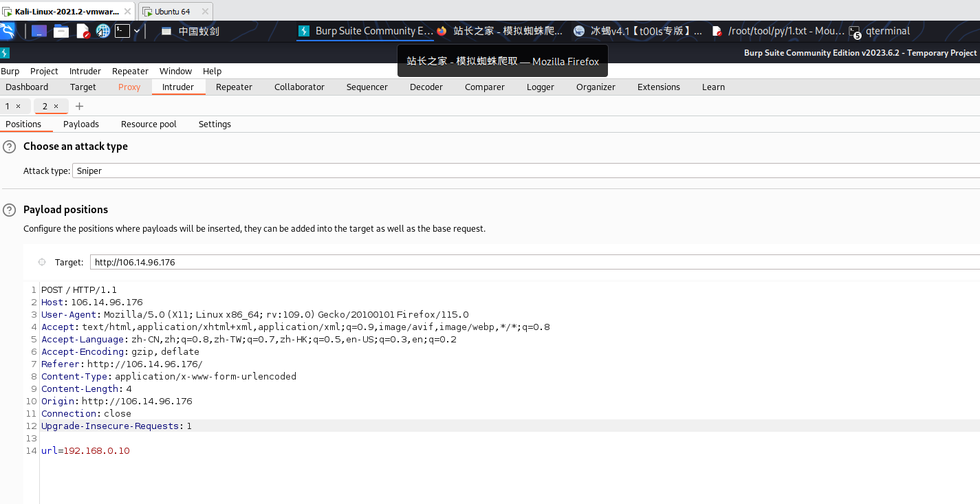Open the Extensions tab
The image size is (980, 504).
click(659, 87)
